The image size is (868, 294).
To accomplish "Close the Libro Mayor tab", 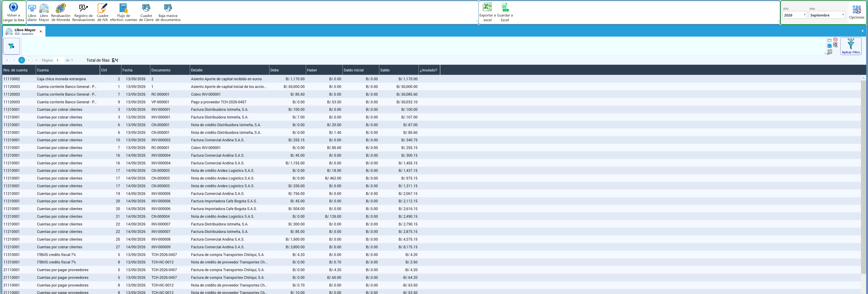I will coord(41,31).
